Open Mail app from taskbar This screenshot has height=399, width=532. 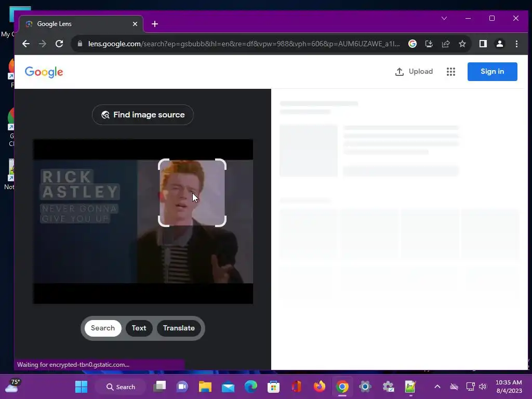tap(228, 387)
